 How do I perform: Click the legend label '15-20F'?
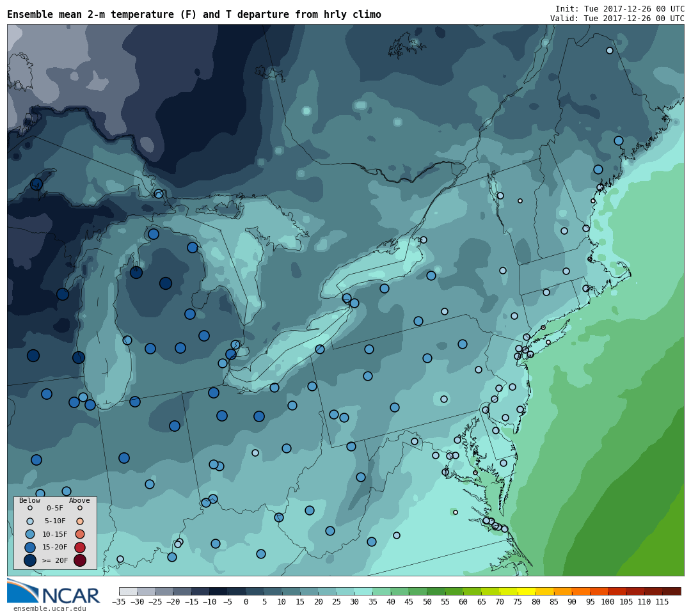point(55,547)
